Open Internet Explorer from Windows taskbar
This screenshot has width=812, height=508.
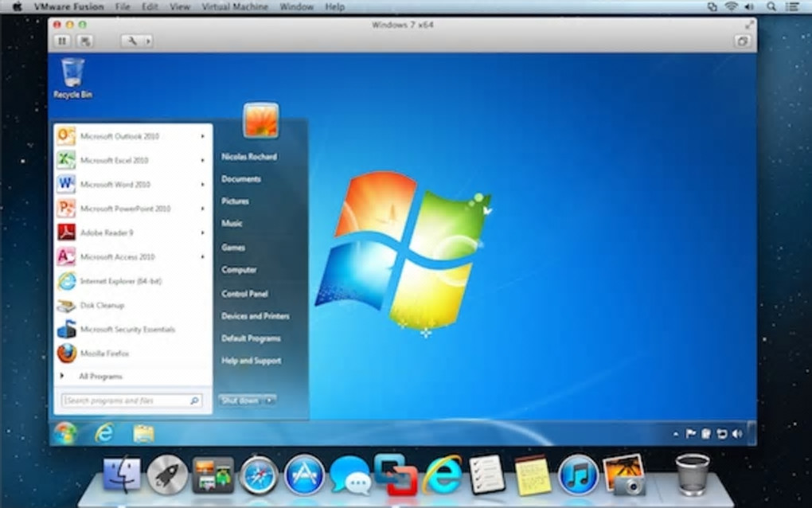click(x=104, y=433)
